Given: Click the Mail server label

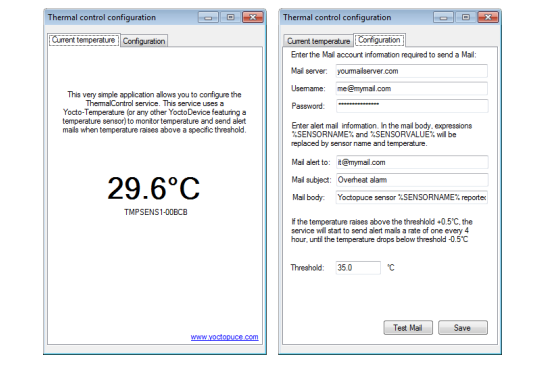Looking at the screenshot, I should (x=309, y=71).
